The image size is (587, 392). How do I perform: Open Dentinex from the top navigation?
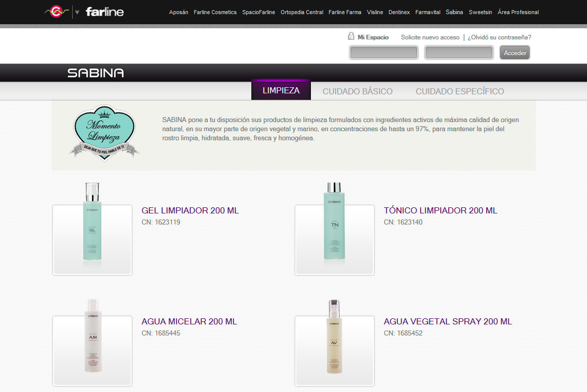tap(399, 12)
